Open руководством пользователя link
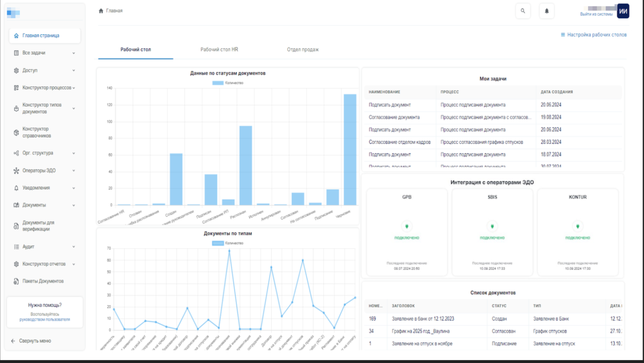 pos(45,320)
